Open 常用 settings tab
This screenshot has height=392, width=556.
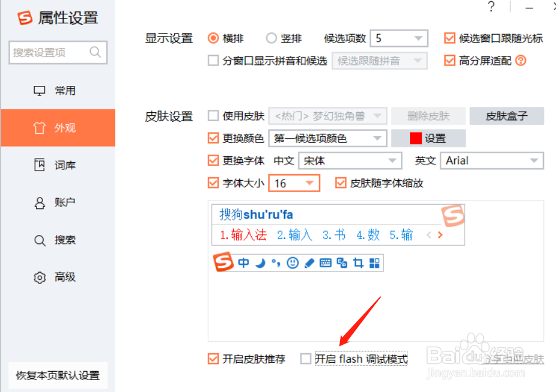coord(58,91)
